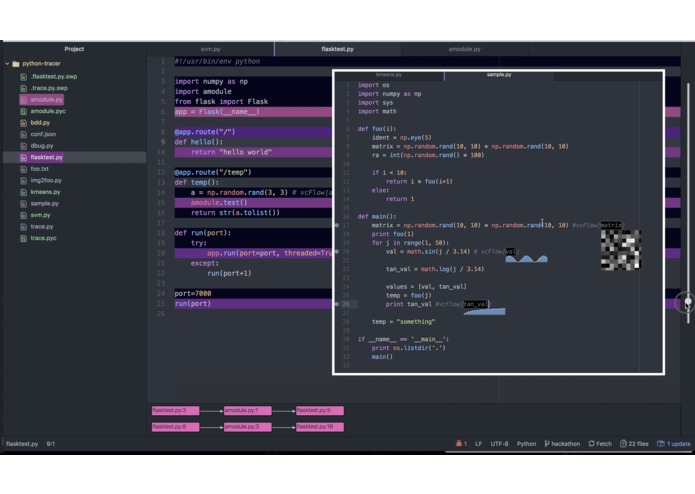Viewport: 695px width, 494px height.
Task: Click the file icon beside conf.json
Action: [23, 134]
